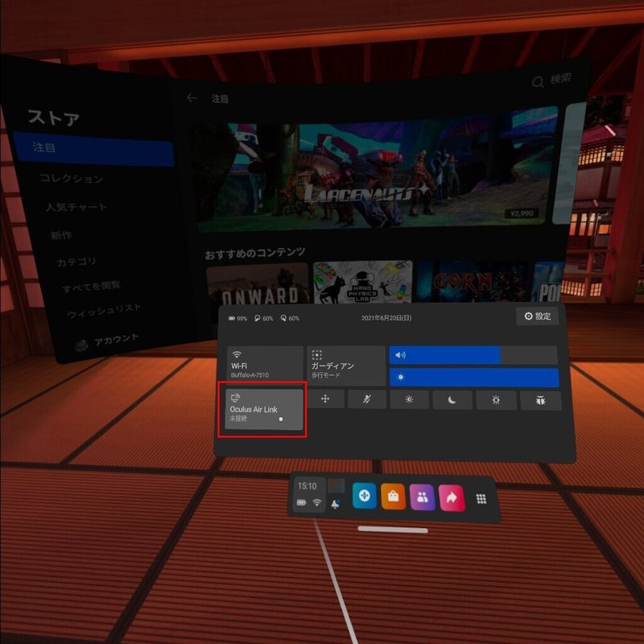Open the Sharing arrow icon in dock
Image resolution: width=644 pixels, height=644 pixels.
[452, 498]
